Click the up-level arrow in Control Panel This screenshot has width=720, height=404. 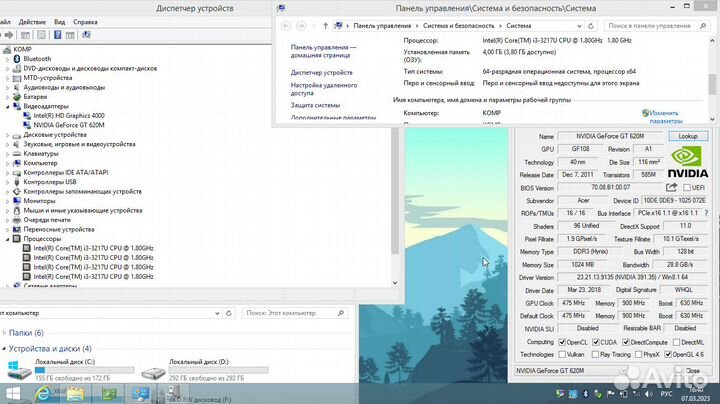(325, 26)
